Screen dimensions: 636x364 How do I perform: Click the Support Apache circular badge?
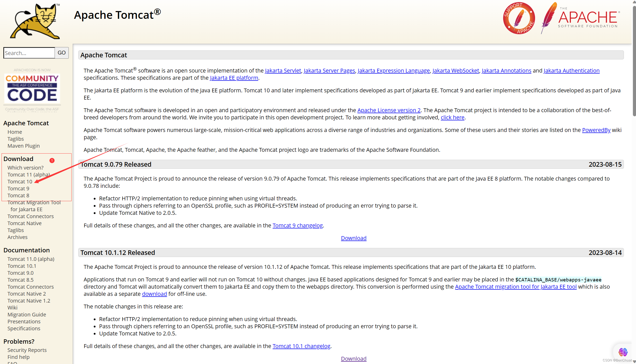pos(519,18)
